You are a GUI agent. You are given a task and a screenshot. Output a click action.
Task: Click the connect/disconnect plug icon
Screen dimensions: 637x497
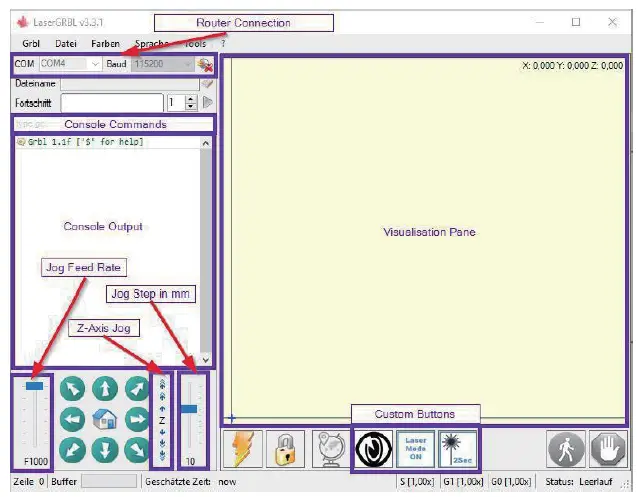205,65
